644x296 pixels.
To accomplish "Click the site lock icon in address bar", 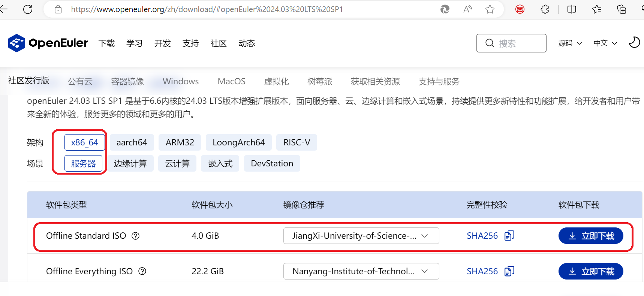I will point(58,9).
